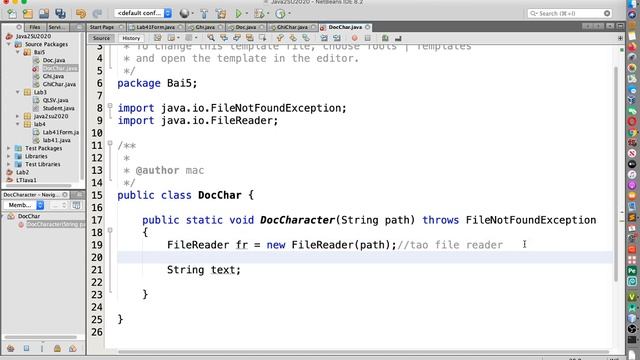The width and height of the screenshot is (640, 360).
Task: Click the Shift Line Left icon
Action: pyautogui.click(x=324, y=38)
